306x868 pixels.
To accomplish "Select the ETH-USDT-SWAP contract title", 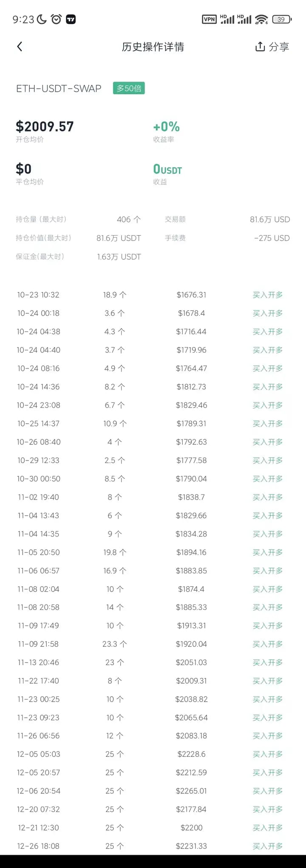I will (59, 88).
